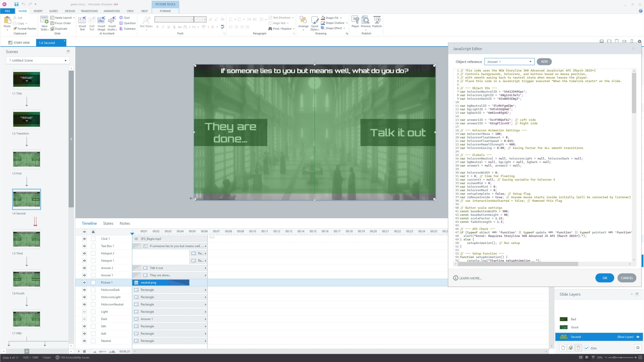Screen dimensions: 644x362
Task: Click OK in JavaScript Editor
Action: point(605,278)
